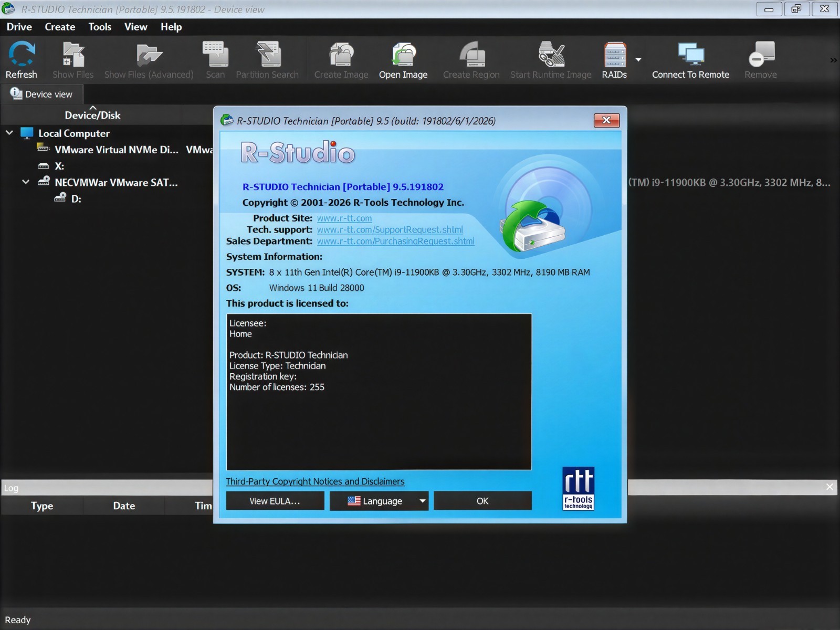Click the Local Computer monitor icon
Viewport: 840px width, 630px height.
pos(27,133)
